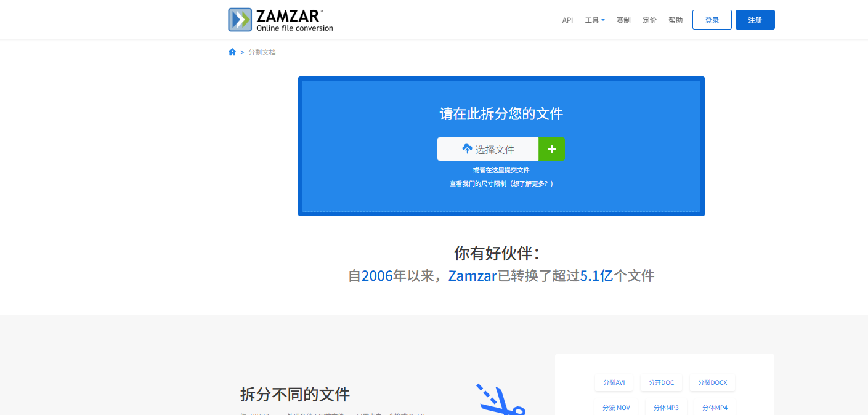Click the blue scissors illustration
This screenshot has height=415, width=868.
tap(500, 399)
